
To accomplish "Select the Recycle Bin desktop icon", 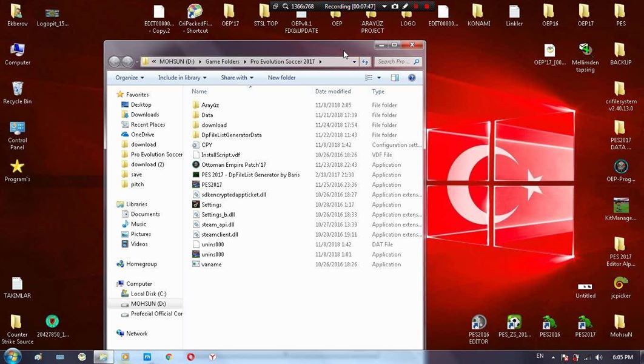I will [17, 92].
